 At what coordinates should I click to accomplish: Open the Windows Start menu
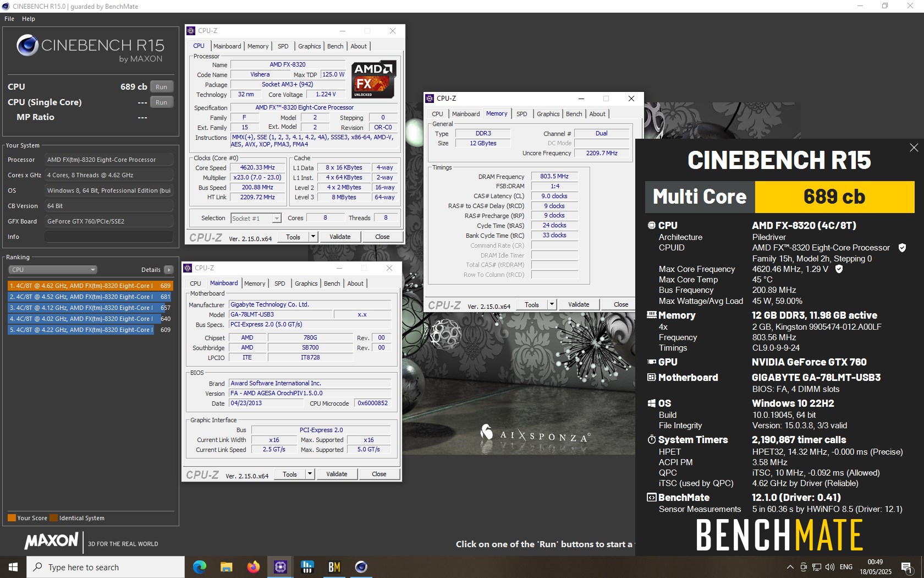13,566
